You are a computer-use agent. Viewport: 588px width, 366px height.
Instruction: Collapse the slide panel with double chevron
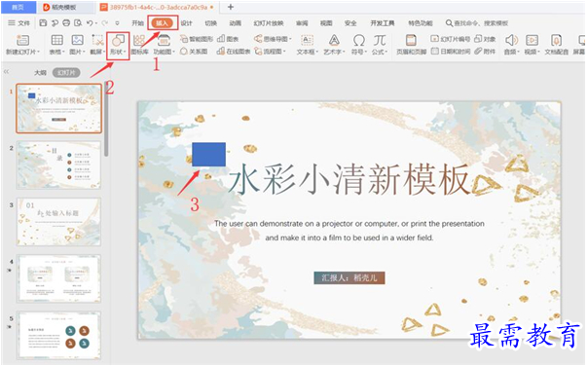pos(7,71)
